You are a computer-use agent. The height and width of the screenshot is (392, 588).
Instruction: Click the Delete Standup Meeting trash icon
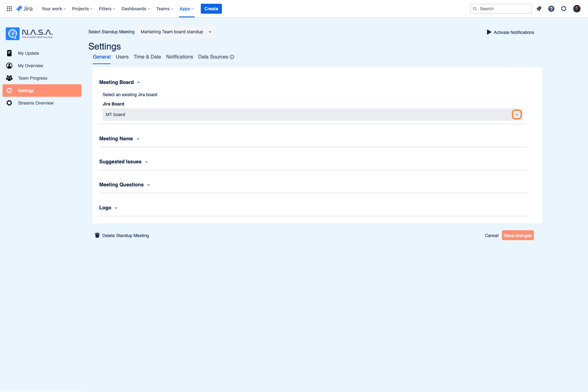tap(97, 235)
